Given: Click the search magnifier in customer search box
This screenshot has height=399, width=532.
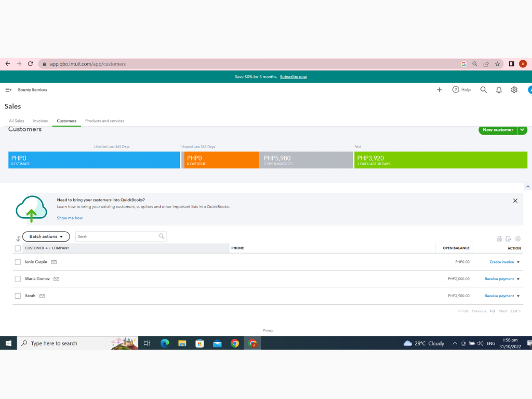Looking at the screenshot, I should (x=162, y=236).
